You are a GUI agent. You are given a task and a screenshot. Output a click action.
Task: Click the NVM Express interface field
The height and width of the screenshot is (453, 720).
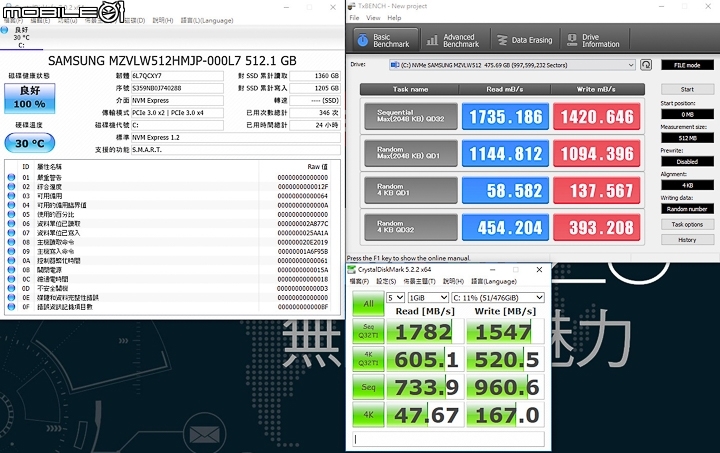(177, 101)
